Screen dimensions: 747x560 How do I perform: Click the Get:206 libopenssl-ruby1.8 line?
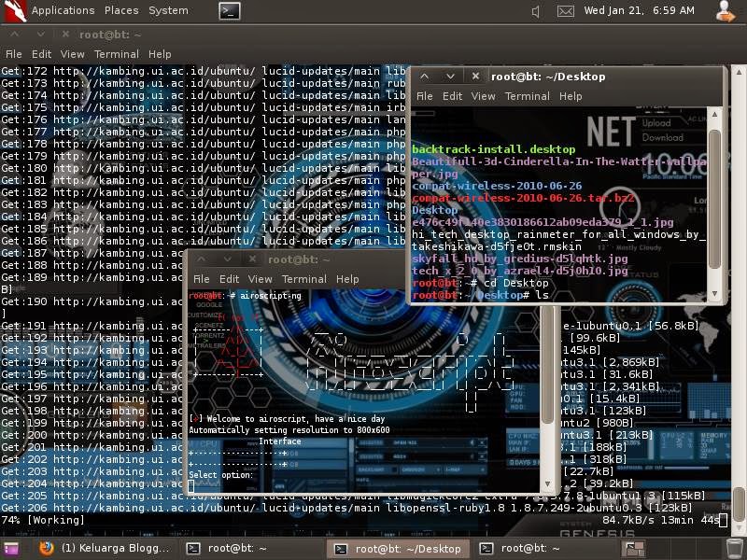coord(346,508)
